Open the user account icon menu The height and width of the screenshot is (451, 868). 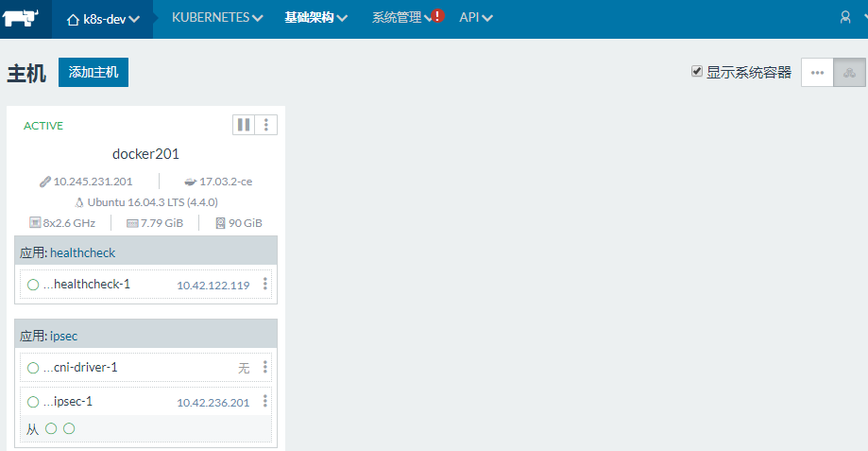point(845,17)
